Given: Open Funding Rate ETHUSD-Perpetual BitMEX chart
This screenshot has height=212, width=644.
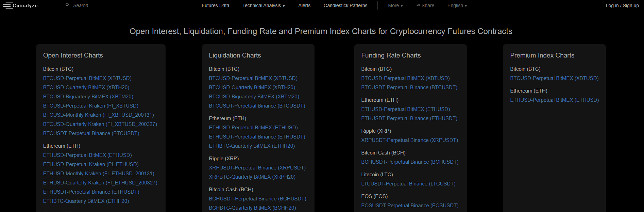Looking at the screenshot, I should click(406, 109).
